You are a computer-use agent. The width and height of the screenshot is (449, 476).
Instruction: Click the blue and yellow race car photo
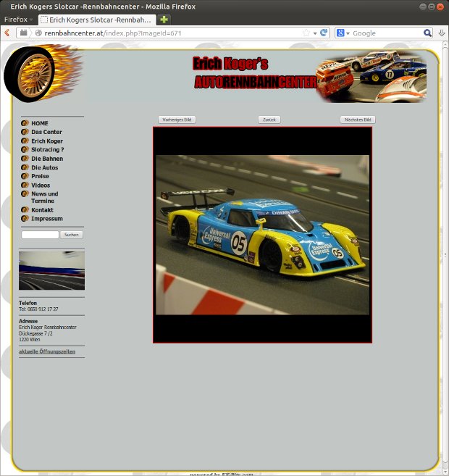(x=262, y=235)
